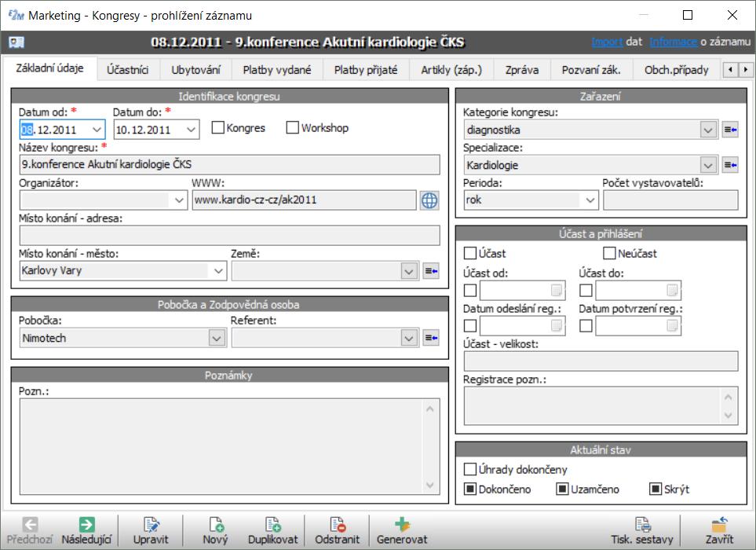This screenshot has width=756, height=550.
Task: Click the Pozn. scrollbar down arrow
Action: (430, 485)
